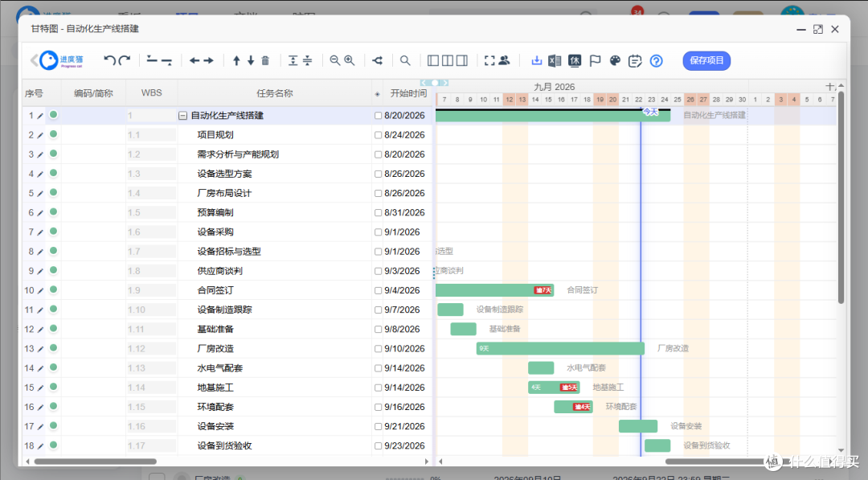Tick the checkbox for 预算编制 start date
The width and height of the screenshot is (868, 480).
click(x=378, y=212)
